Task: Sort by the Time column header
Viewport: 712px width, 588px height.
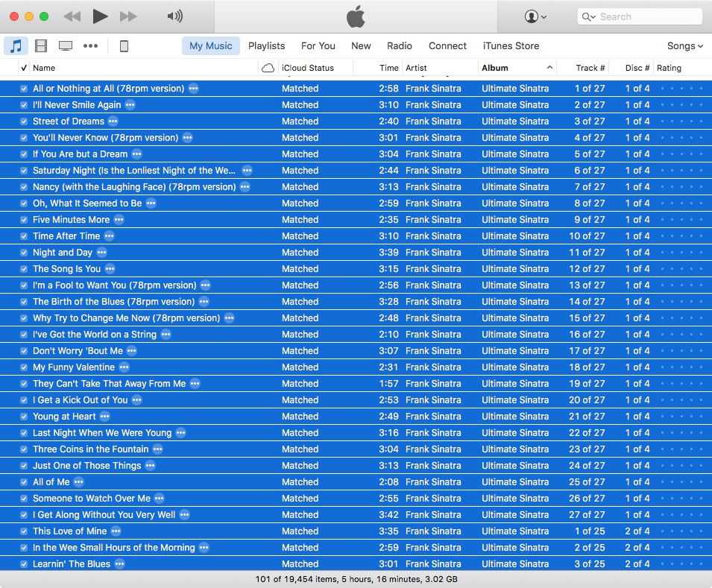Action: [x=389, y=68]
